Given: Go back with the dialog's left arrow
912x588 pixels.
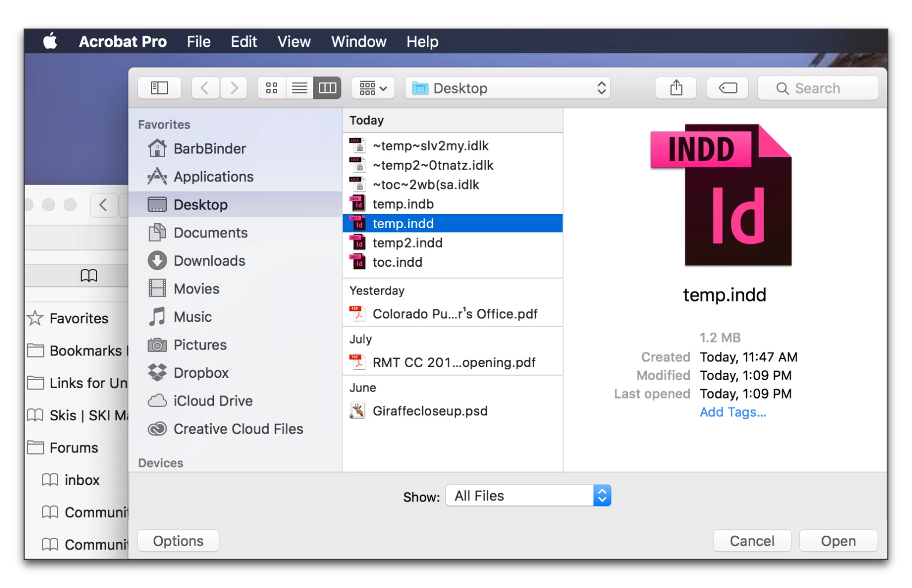Looking at the screenshot, I should (205, 88).
